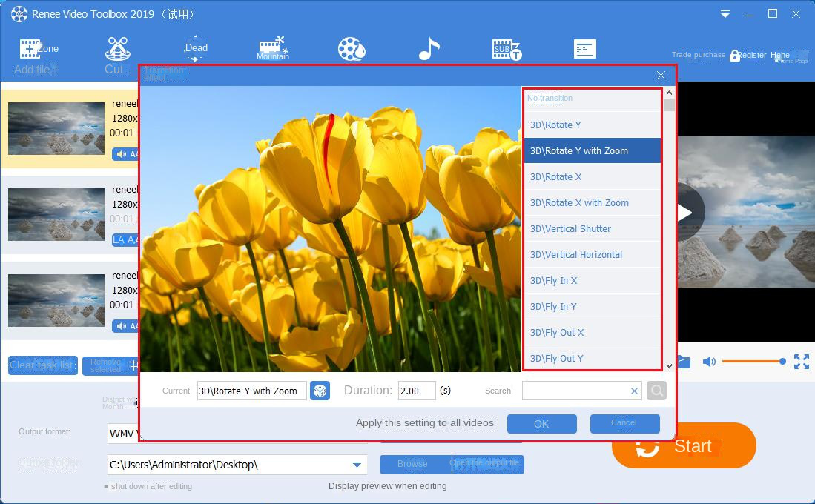
Task: Click the search magnifier in the transition dialog
Action: click(656, 391)
